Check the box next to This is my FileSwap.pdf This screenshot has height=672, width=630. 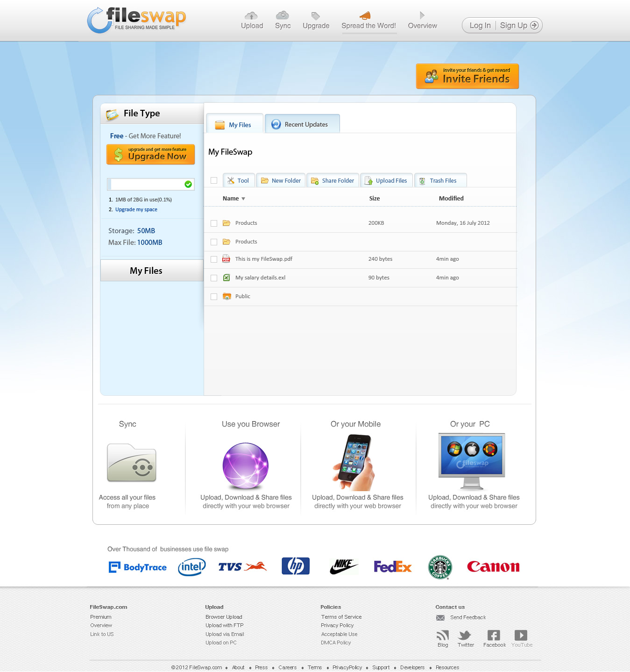(x=214, y=259)
